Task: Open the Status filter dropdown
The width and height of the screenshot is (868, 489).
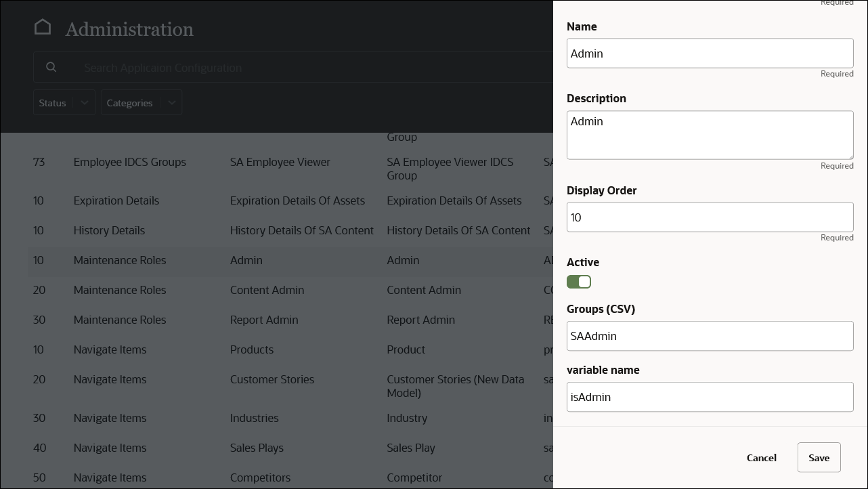Action: [64, 102]
